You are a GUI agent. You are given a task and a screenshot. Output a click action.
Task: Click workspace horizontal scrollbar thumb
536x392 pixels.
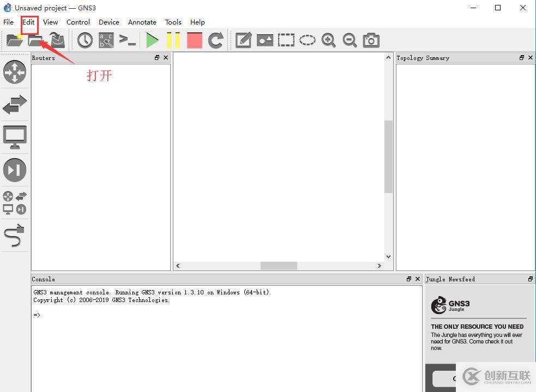point(279,266)
